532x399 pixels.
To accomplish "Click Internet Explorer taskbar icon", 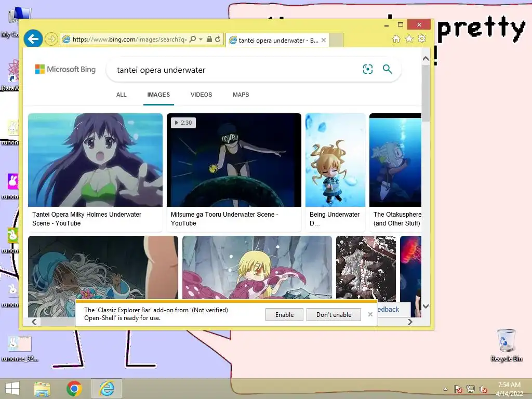I will coord(107,389).
